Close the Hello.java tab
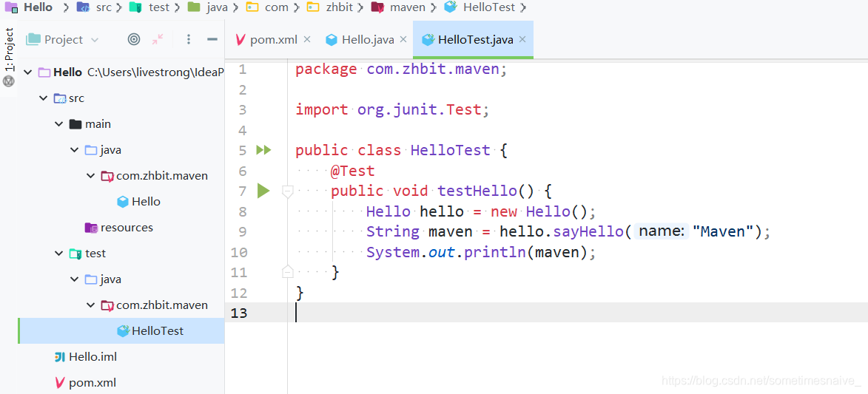 click(403, 39)
